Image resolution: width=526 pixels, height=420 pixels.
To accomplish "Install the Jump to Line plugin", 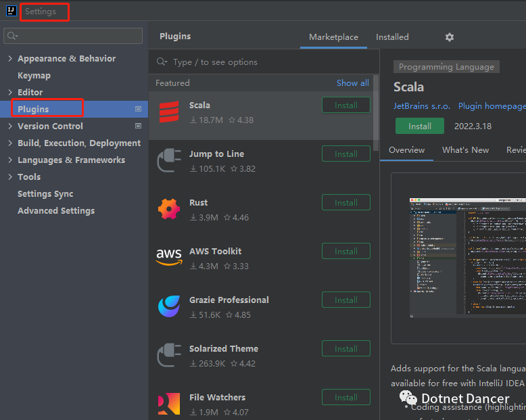I will tap(346, 154).
